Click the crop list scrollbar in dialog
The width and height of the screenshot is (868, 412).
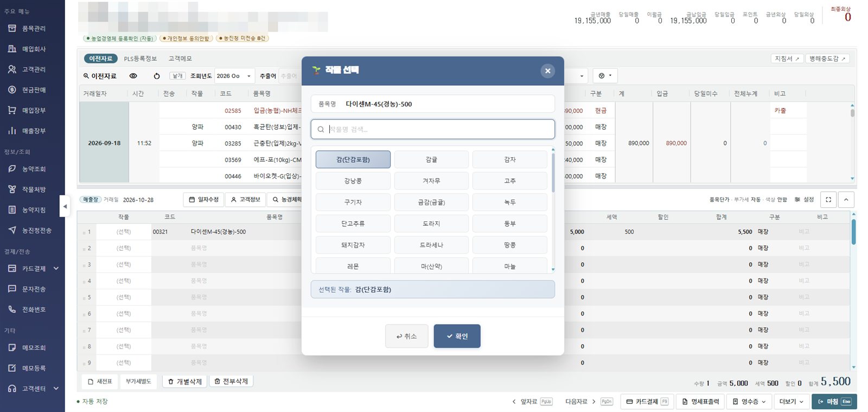553,173
